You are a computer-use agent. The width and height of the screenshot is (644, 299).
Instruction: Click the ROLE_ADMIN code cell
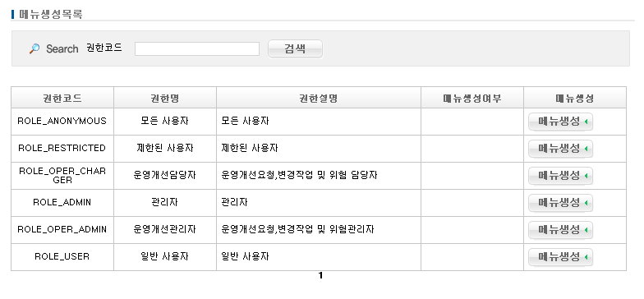pyautogui.click(x=62, y=202)
